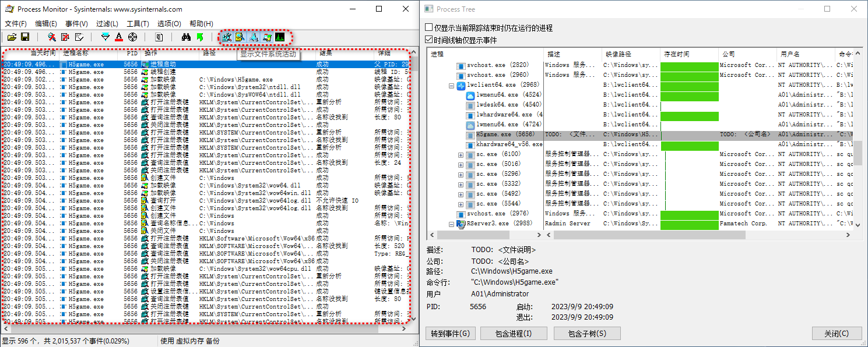Open the Filter funnel icon
This screenshot has width=868, height=347.
[x=106, y=37]
